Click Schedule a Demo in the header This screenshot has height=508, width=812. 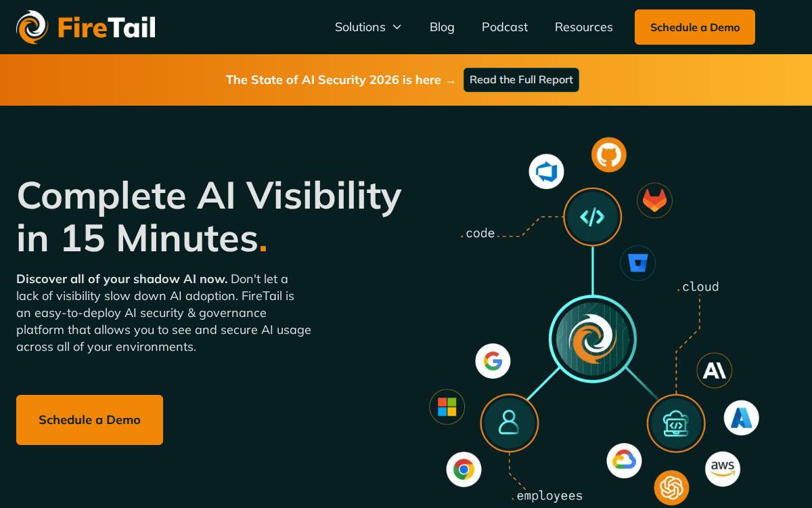[x=695, y=27]
